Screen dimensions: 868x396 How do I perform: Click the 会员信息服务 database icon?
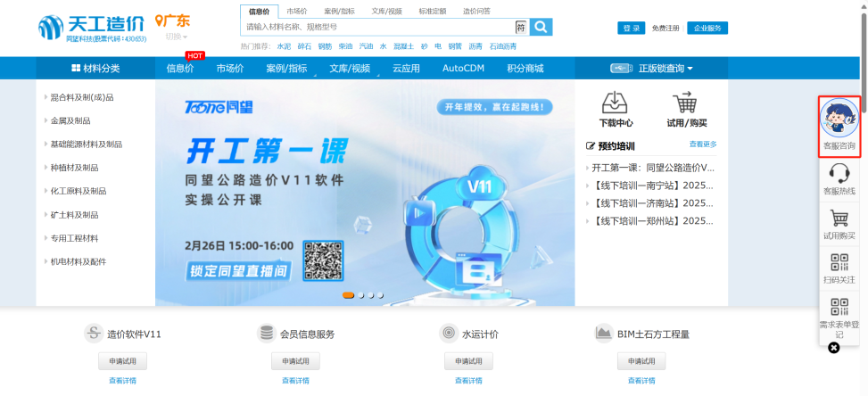(x=266, y=334)
